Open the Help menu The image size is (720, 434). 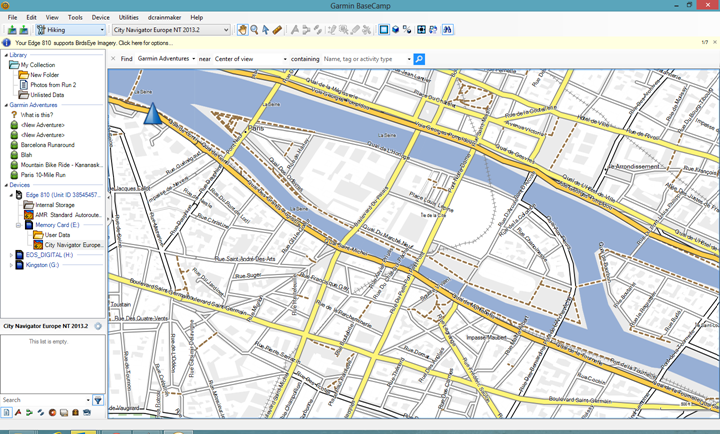click(197, 17)
